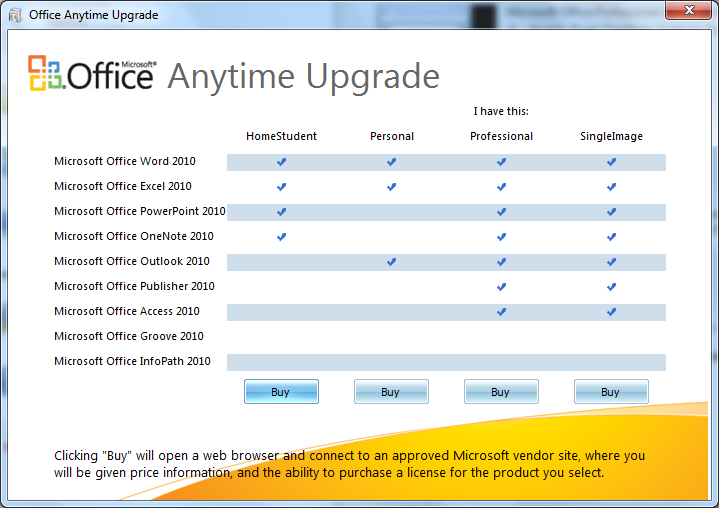Click the Excel checkmark under Personal
The width and height of the screenshot is (719, 508).
[392, 187]
